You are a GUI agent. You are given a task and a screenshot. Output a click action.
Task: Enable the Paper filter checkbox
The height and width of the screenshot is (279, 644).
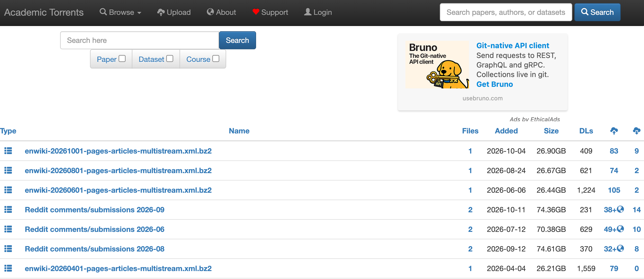tap(122, 58)
